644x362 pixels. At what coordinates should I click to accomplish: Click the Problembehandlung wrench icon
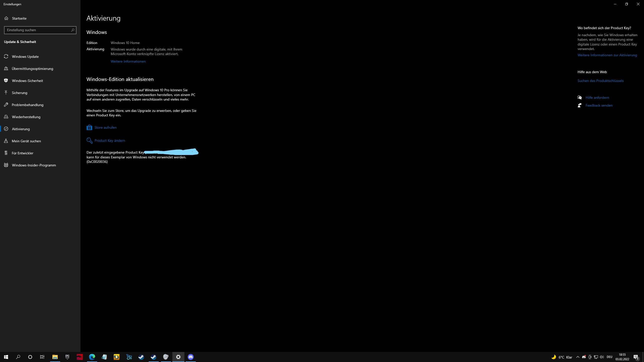6,105
